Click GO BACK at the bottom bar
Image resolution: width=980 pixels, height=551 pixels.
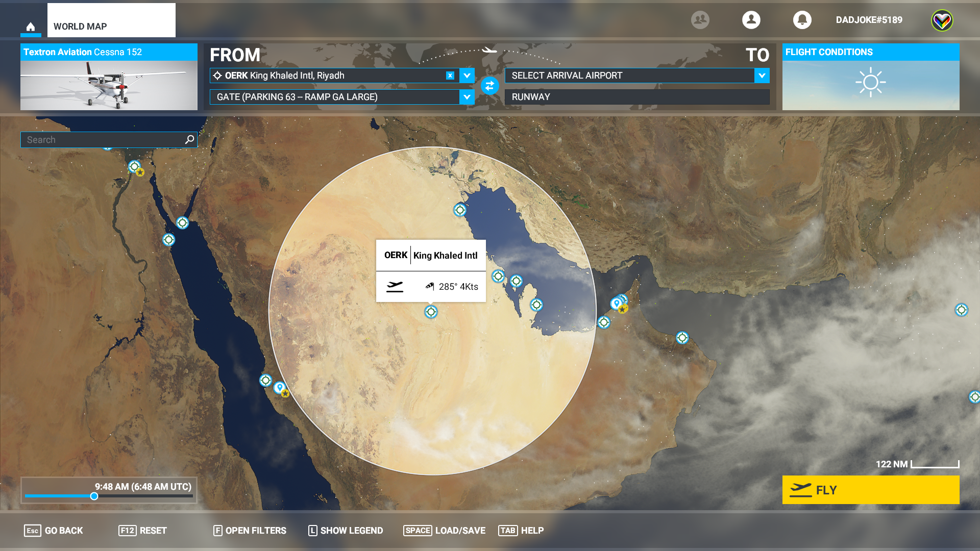pyautogui.click(x=53, y=531)
